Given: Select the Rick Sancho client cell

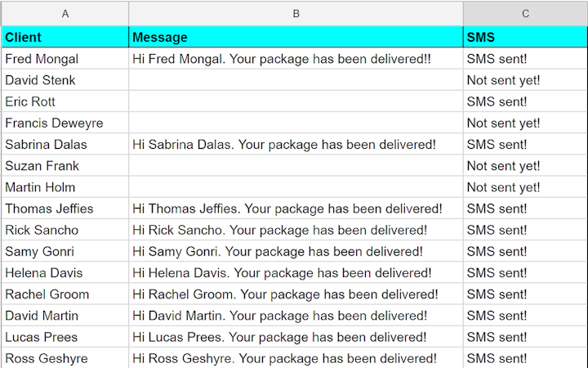Looking at the screenshot, I should [x=65, y=230].
